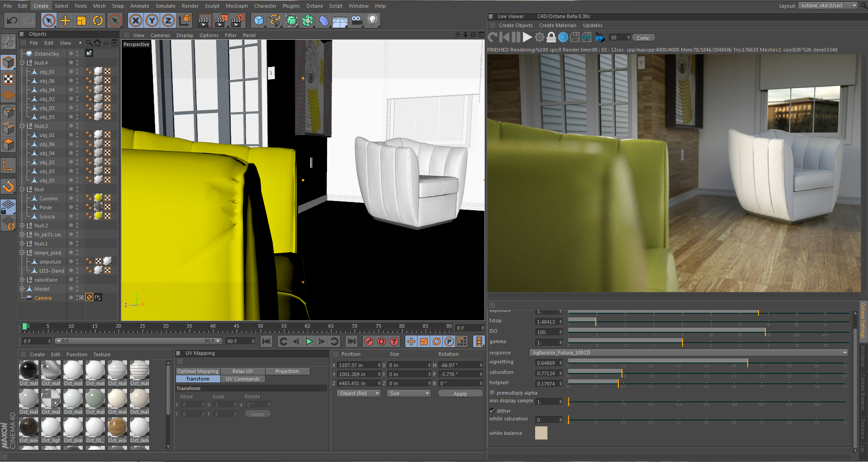The height and width of the screenshot is (462, 868).
Task: Switch to the Projection tab in UV Mapping
Action: [x=287, y=371]
